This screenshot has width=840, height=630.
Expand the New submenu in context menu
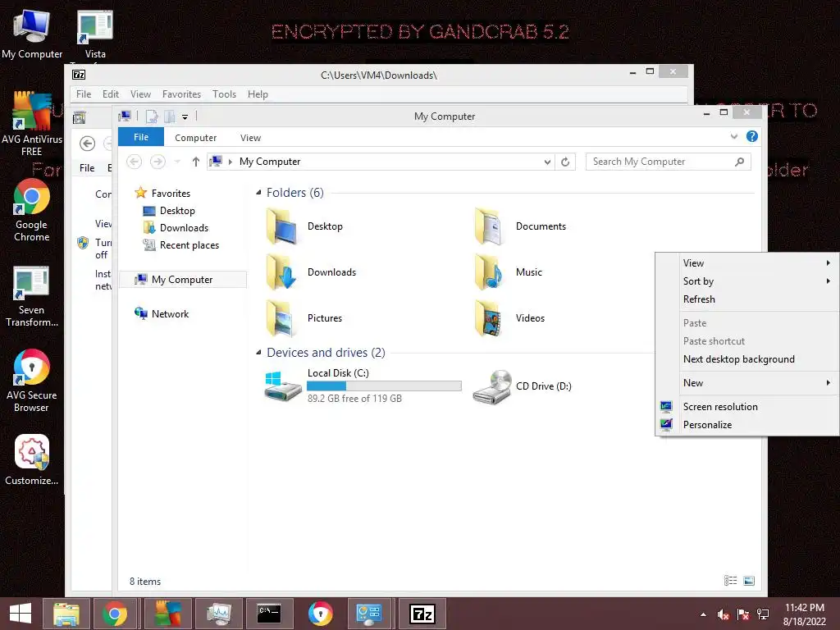(749, 383)
